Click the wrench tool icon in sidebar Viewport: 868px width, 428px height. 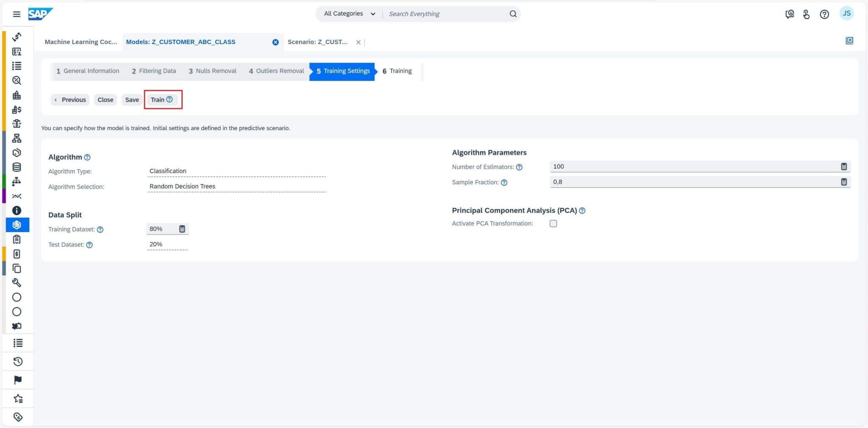pyautogui.click(x=17, y=283)
